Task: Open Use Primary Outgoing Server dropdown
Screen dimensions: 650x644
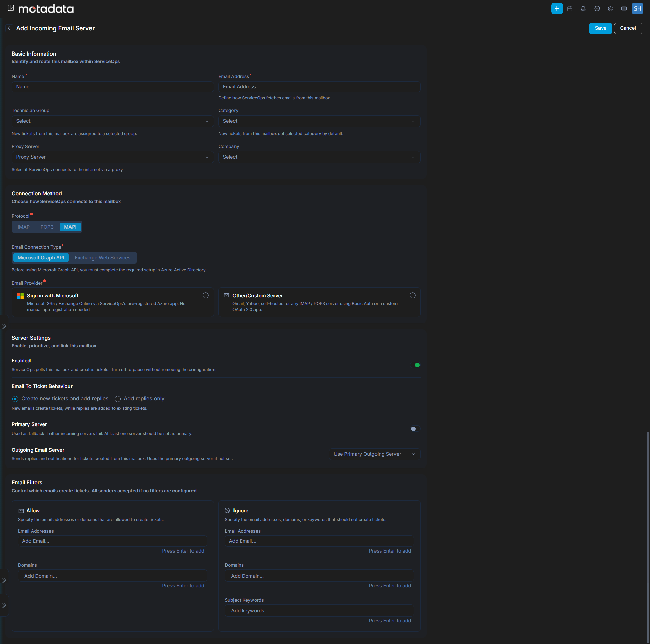Action: [x=374, y=454]
